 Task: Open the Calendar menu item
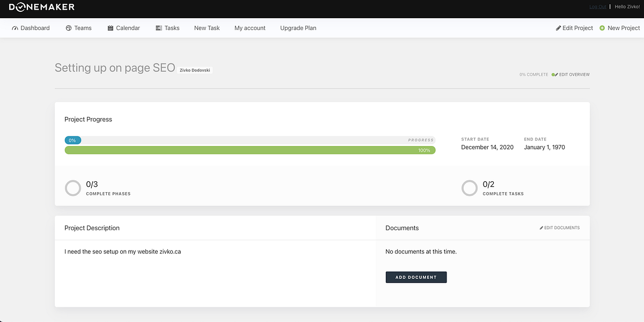tap(128, 28)
